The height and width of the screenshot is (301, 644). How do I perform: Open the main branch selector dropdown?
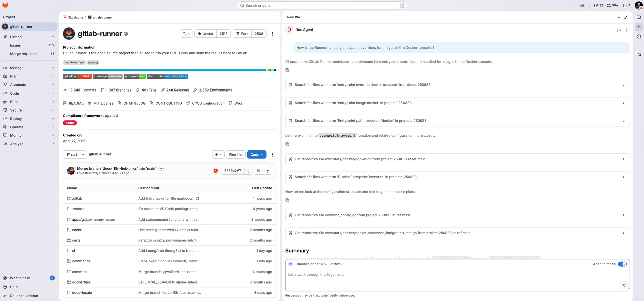[75, 155]
